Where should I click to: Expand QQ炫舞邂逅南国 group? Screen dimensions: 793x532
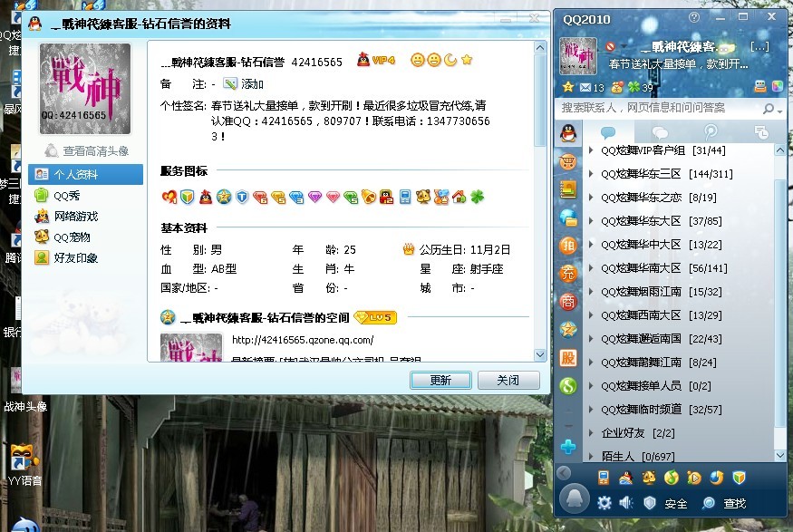click(x=591, y=339)
